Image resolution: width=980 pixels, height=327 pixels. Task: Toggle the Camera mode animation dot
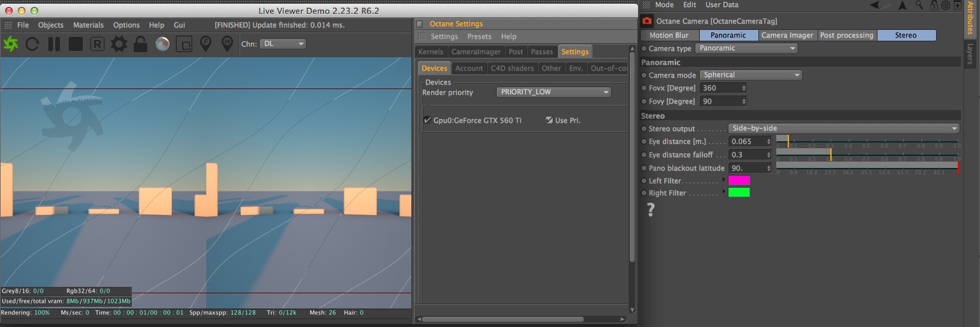click(x=644, y=75)
